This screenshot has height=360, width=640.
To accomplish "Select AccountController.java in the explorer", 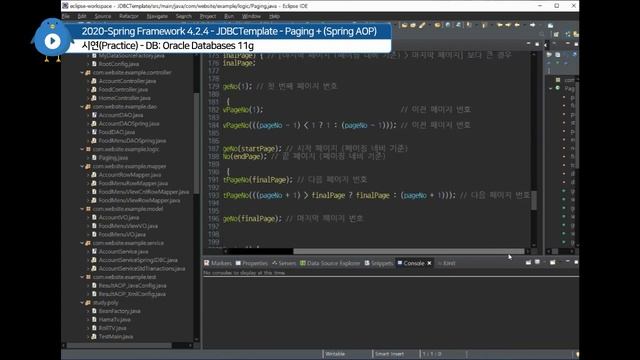I will click(x=127, y=81).
